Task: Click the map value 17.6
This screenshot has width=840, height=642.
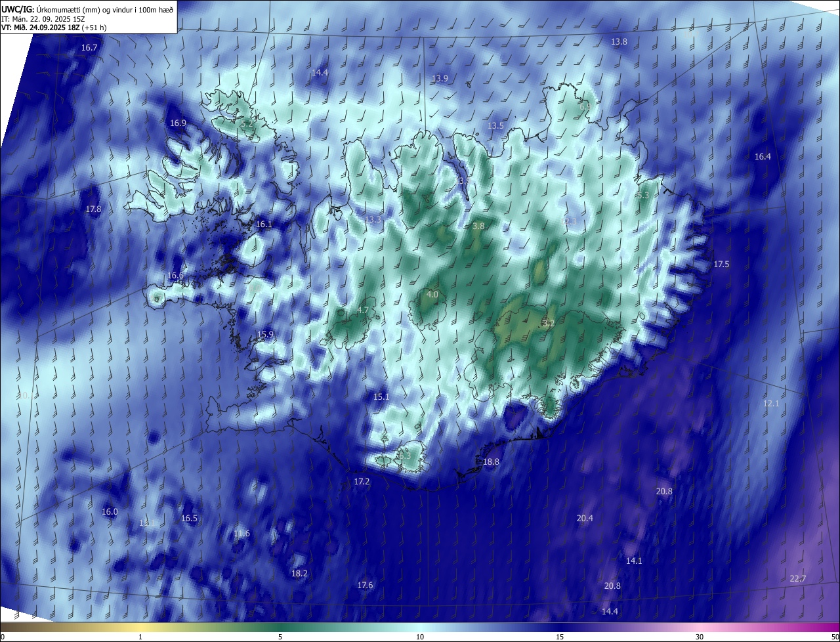Action: [365, 585]
